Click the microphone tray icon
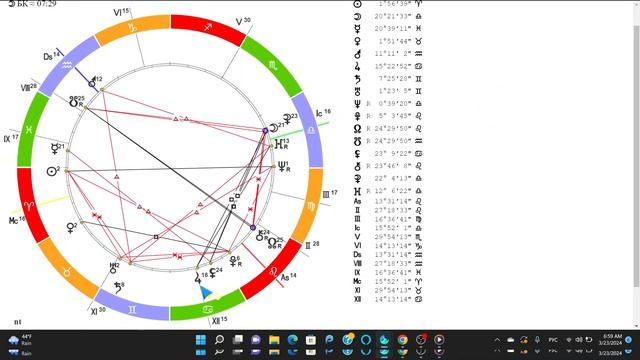 coord(538,340)
